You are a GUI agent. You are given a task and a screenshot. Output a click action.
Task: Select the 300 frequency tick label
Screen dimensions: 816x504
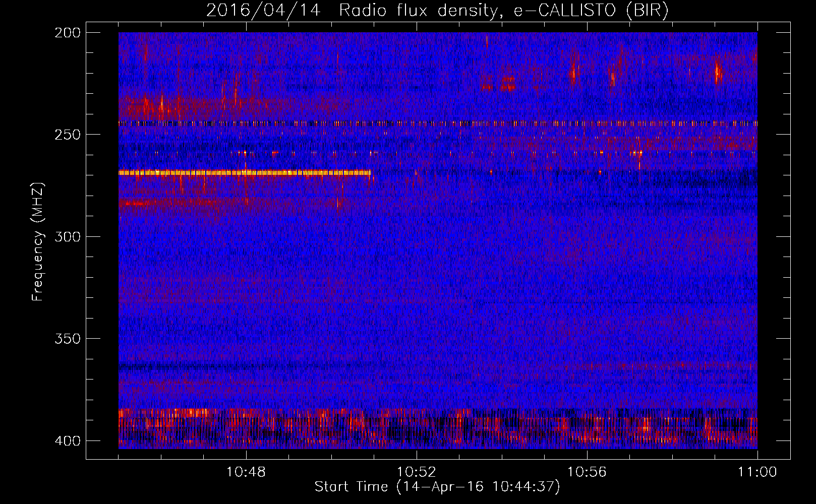tap(68, 237)
